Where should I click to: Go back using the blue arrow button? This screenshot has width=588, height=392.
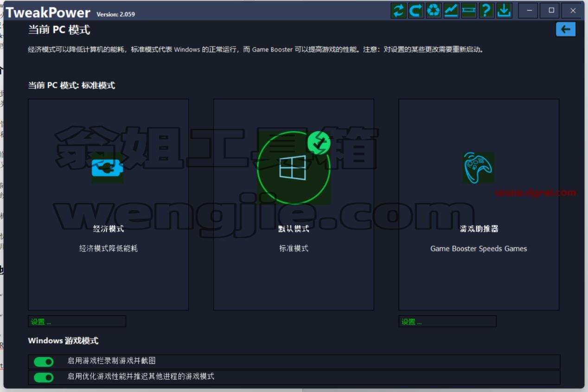click(x=566, y=29)
